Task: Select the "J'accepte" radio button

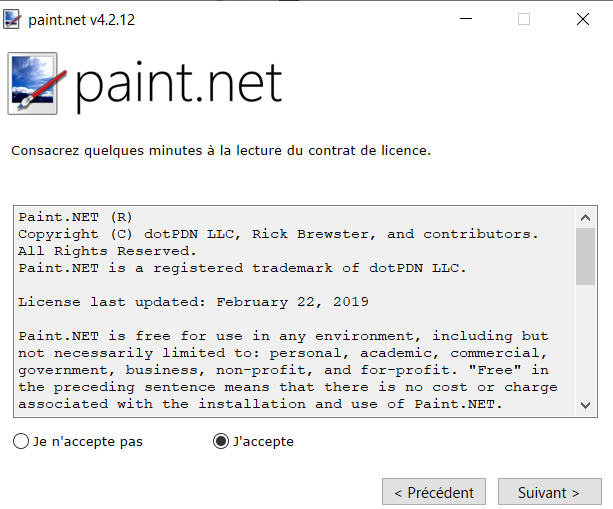Action: tap(221, 441)
